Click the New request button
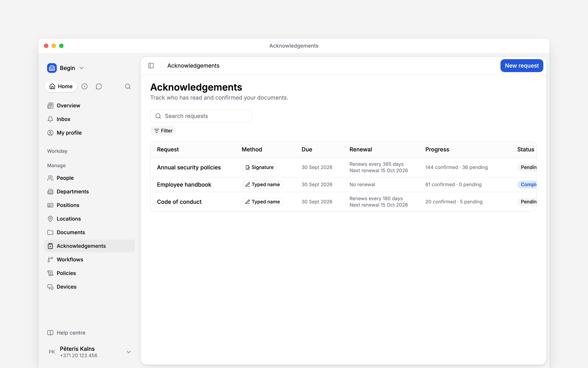This screenshot has height=368, width=588. point(522,66)
